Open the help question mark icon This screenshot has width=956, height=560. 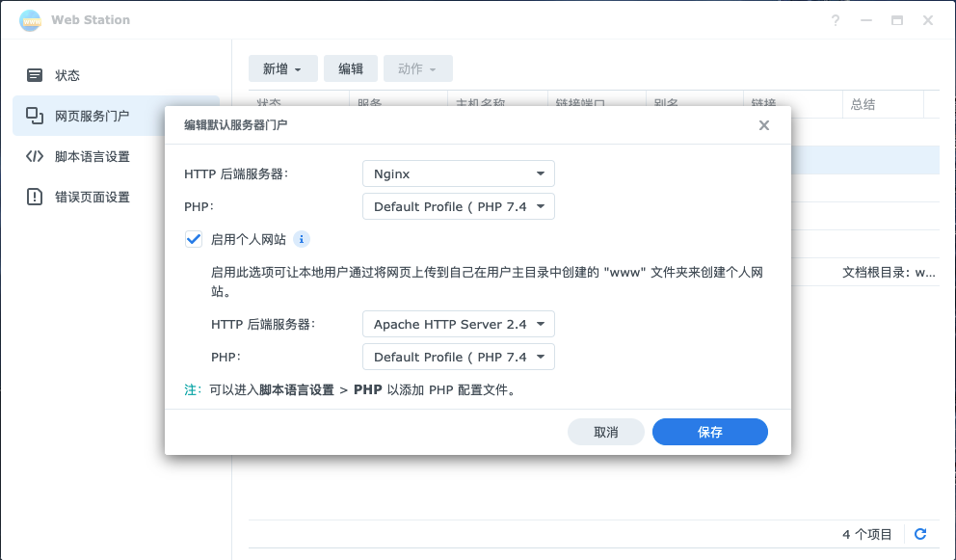click(x=836, y=20)
